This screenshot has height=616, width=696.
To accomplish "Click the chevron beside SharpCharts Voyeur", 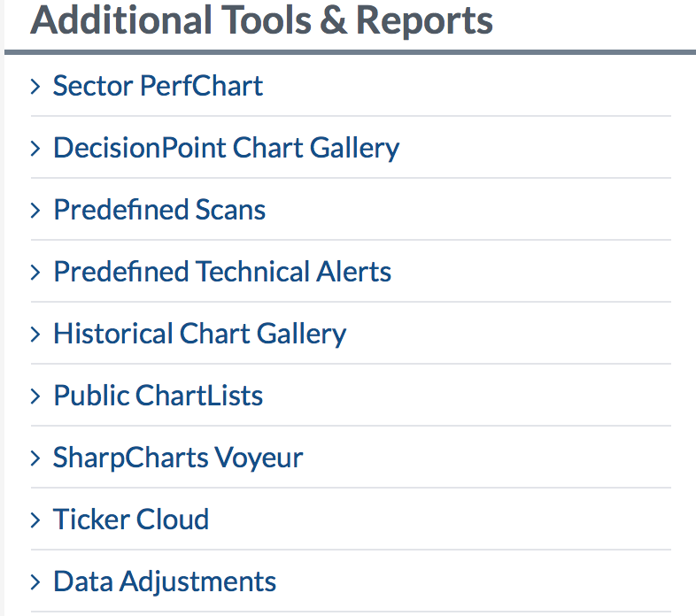I will pyautogui.click(x=35, y=458).
